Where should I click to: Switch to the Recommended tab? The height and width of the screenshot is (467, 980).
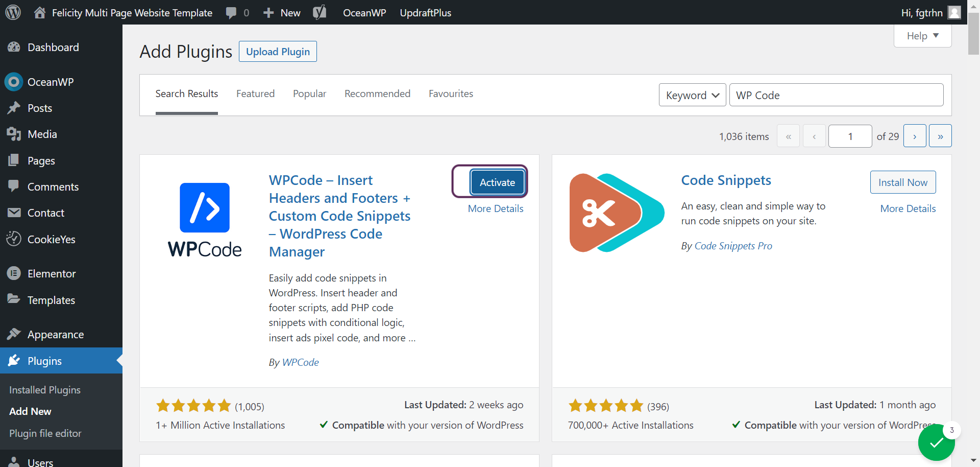click(377, 94)
